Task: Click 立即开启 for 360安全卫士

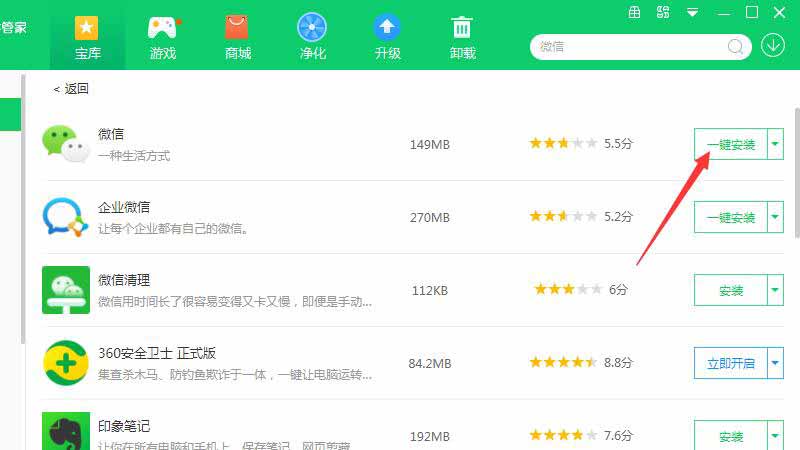Action: pyautogui.click(x=731, y=363)
